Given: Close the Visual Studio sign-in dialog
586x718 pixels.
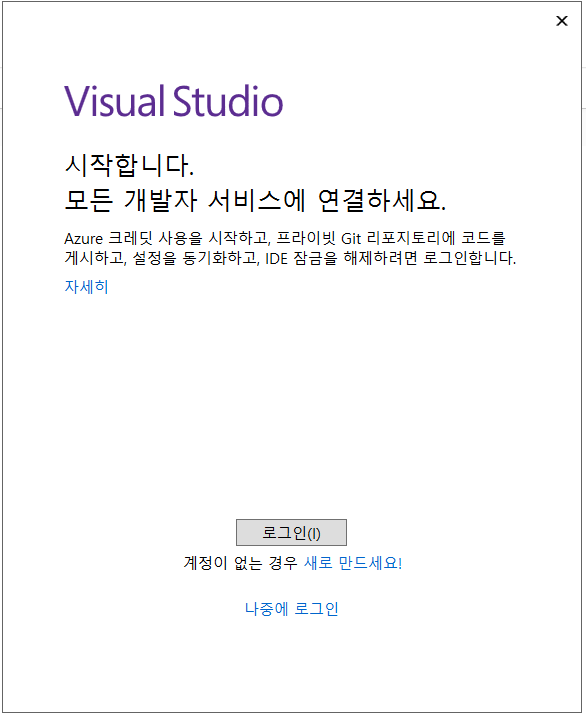Looking at the screenshot, I should pyautogui.click(x=562, y=21).
